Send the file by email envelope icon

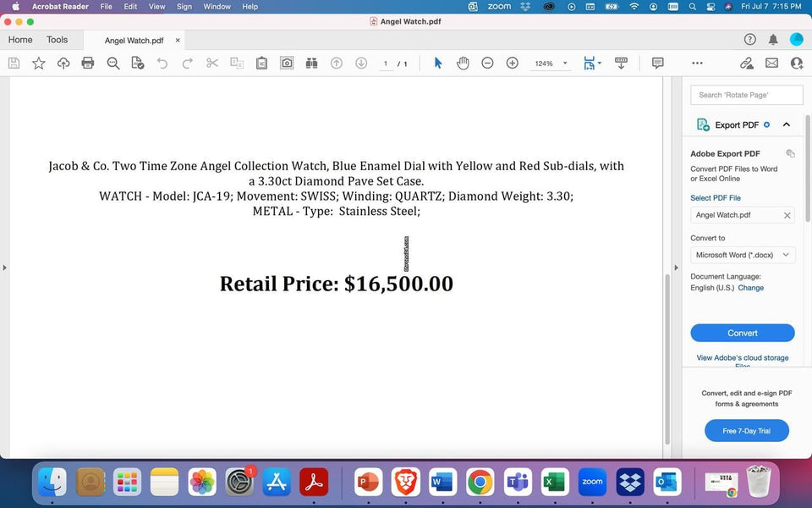point(771,63)
